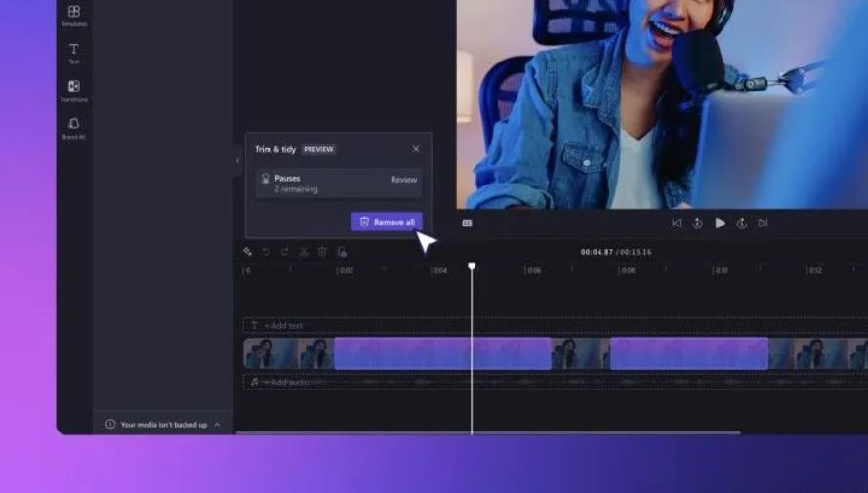This screenshot has width=868, height=493.
Task: Toggle captions under the video preview
Action: [467, 224]
